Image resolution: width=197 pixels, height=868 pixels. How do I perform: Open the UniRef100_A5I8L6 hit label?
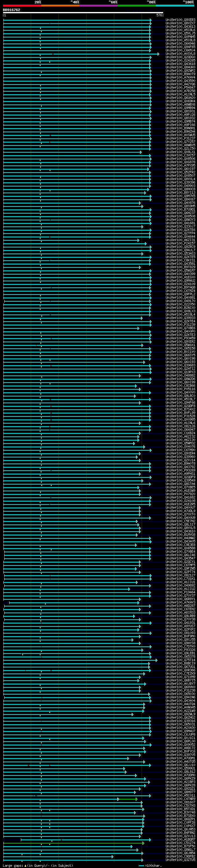point(180,30)
